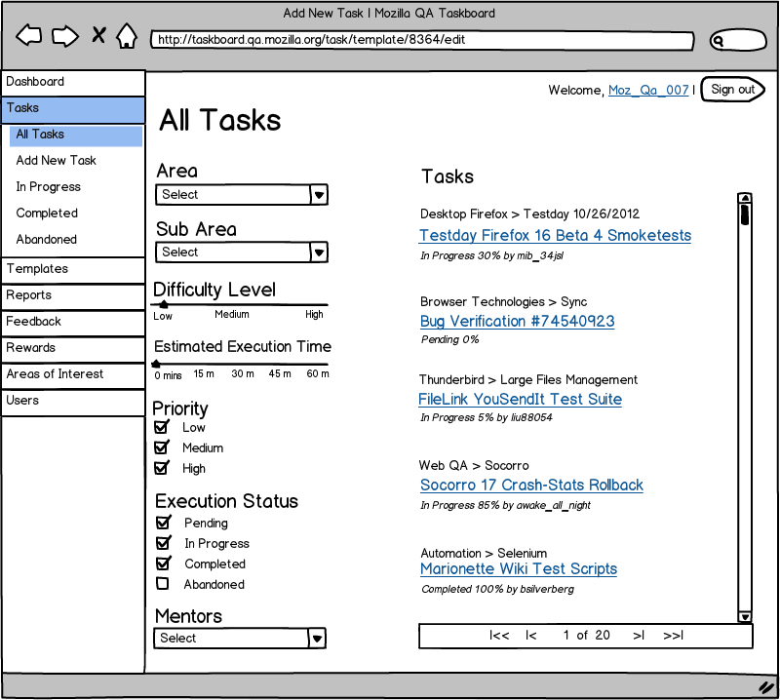The height and width of the screenshot is (700, 780).
Task: Click 'Thunderbird > Large Files Management' text
Action: [527, 380]
